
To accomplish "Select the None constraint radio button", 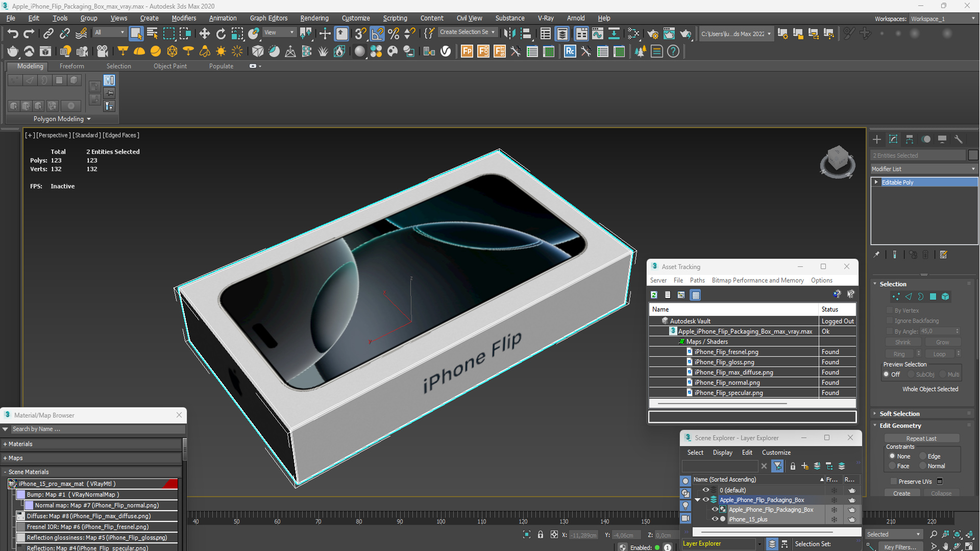I will (892, 456).
